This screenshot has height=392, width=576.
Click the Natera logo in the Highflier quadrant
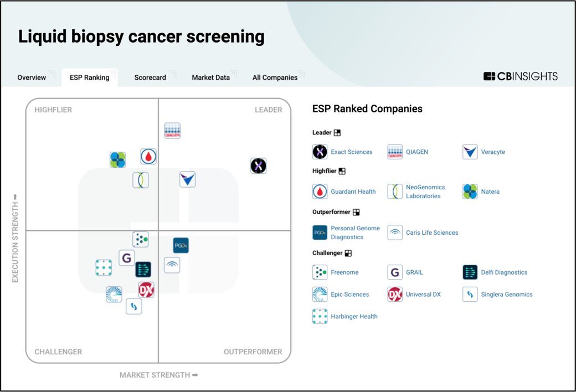point(118,160)
